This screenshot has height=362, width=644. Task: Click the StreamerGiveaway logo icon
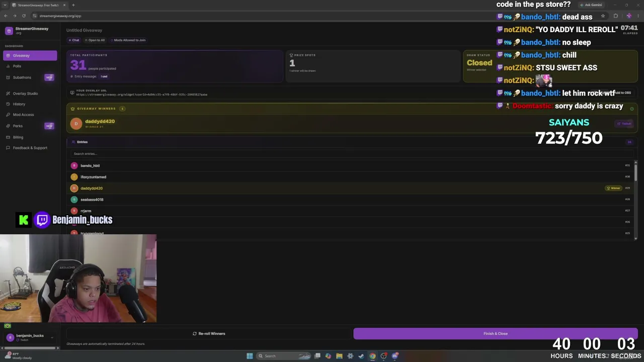tap(9, 31)
